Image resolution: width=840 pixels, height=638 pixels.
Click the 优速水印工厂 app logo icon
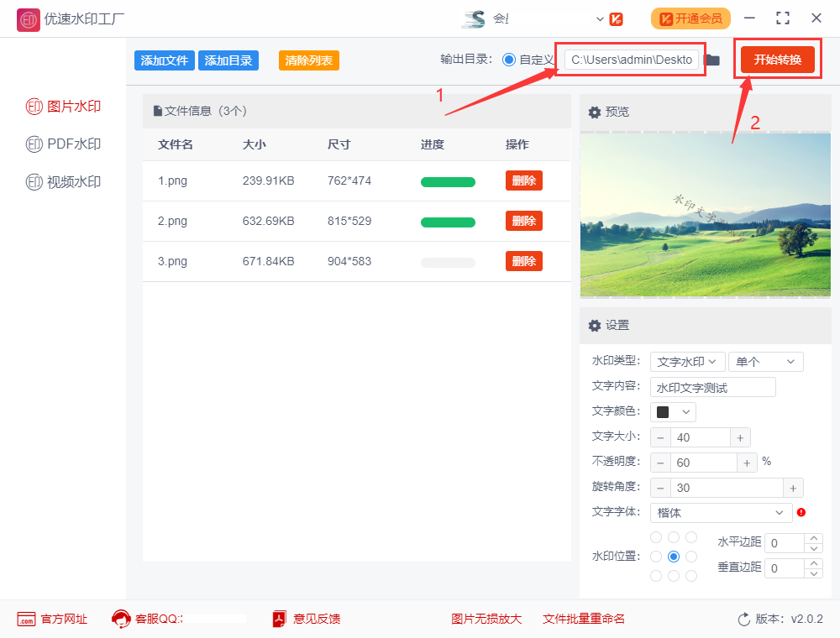tap(28, 20)
